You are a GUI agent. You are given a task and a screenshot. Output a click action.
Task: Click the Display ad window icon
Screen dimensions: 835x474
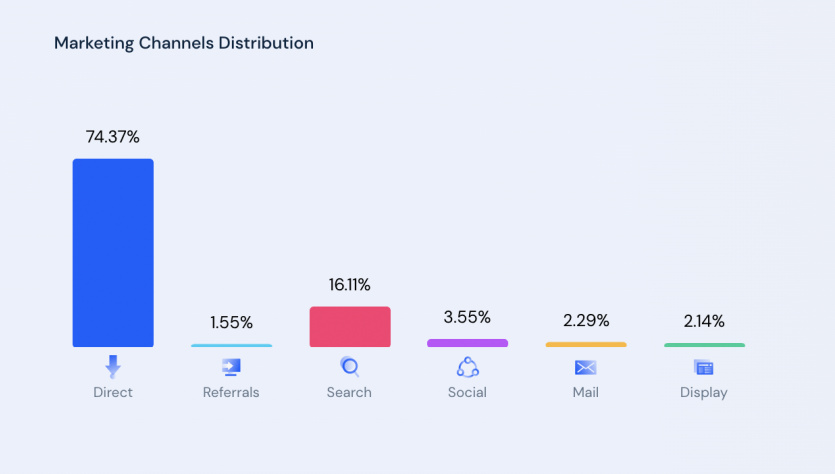pos(704,367)
